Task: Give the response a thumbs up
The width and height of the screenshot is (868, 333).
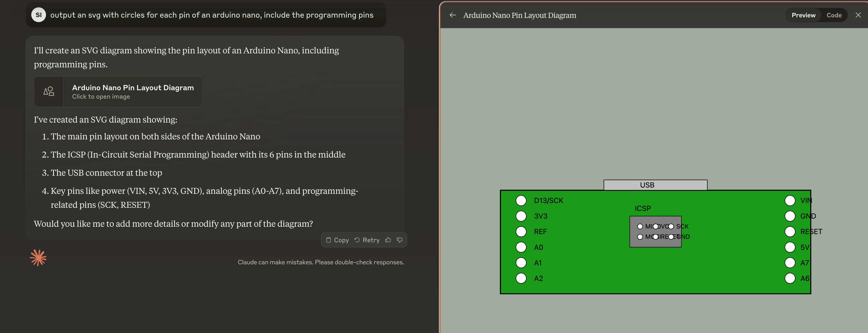Action: tap(387, 240)
